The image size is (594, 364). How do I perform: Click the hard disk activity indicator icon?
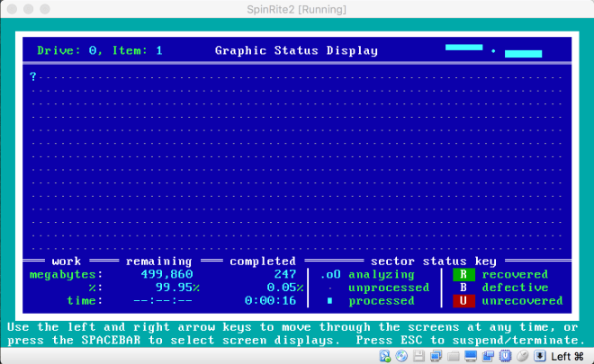pos(385,356)
